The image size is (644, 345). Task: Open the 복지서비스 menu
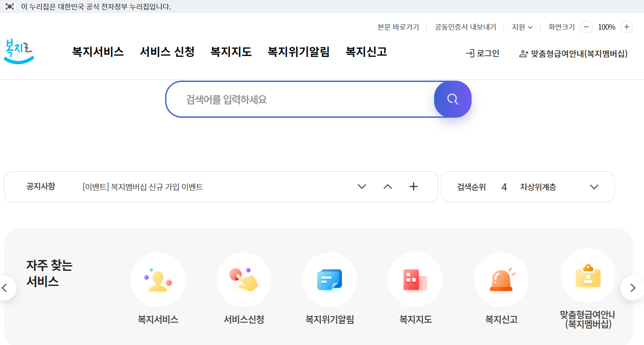coord(98,52)
